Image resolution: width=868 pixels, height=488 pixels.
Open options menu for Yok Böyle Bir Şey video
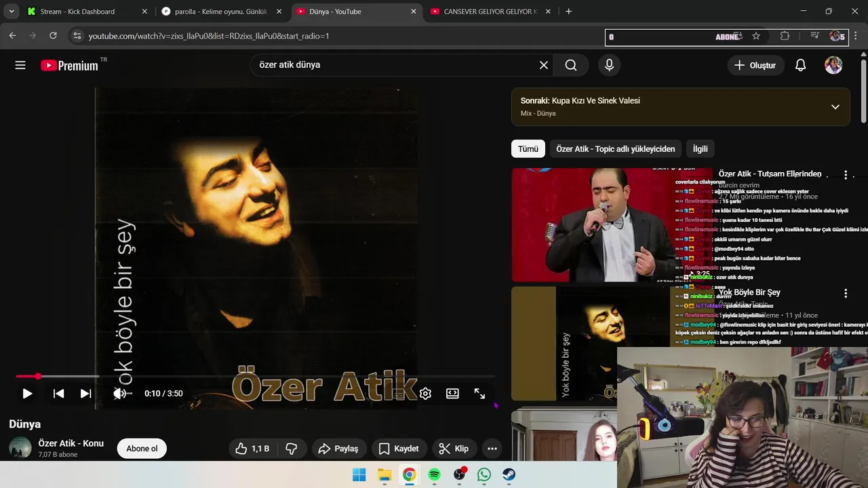click(846, 293)
